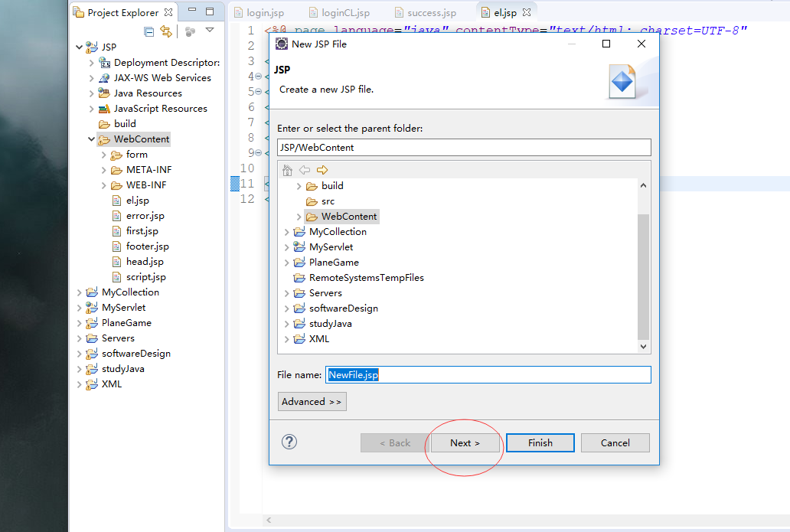
Task: Switch to login.jsp editor tab
Action: (265, 12)
